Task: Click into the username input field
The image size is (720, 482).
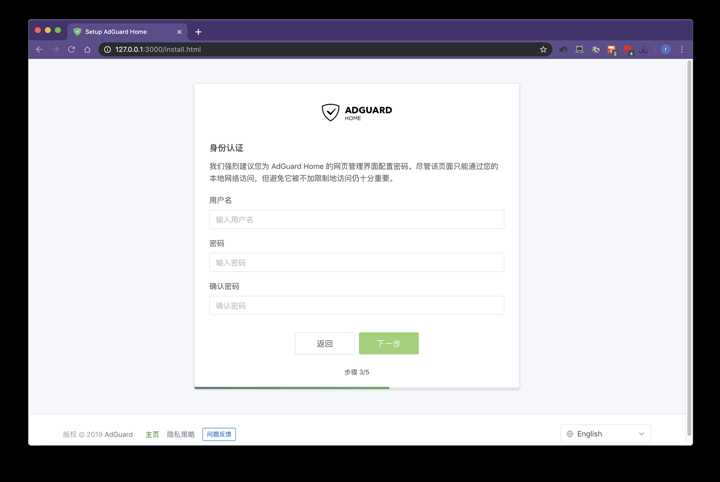Action: point(357,219)
